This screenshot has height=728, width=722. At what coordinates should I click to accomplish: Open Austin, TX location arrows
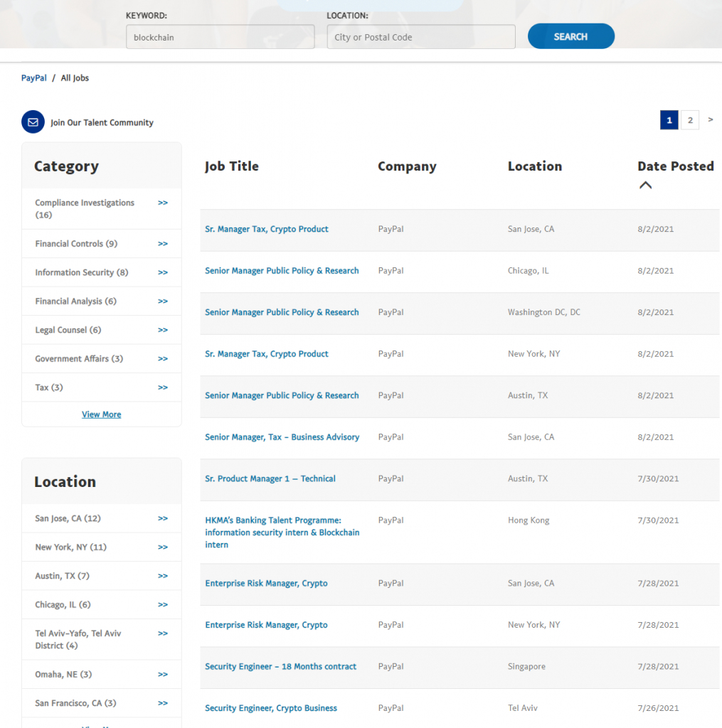click(x=163, y=576)
